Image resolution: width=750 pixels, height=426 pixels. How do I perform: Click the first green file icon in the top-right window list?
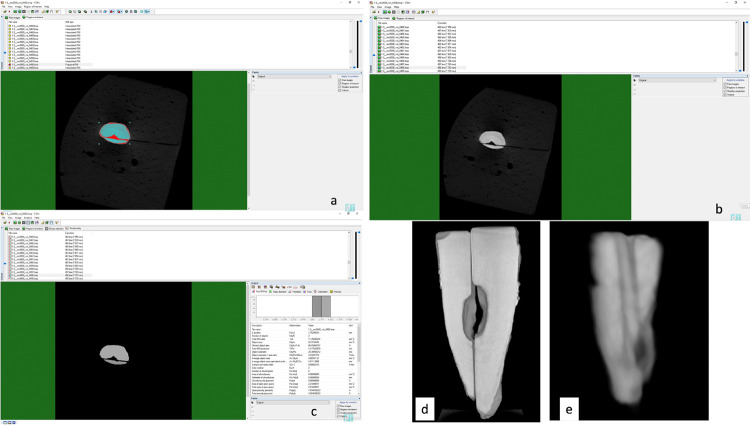[x=379, y=28]
